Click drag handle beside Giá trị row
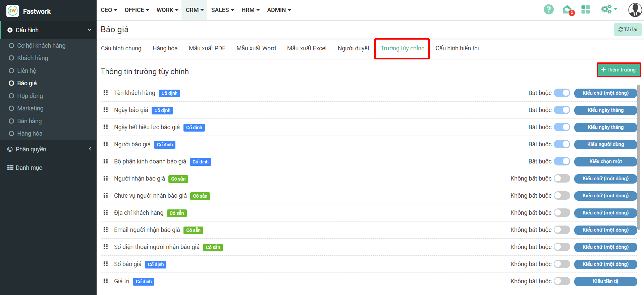 (x=106, y=281)
